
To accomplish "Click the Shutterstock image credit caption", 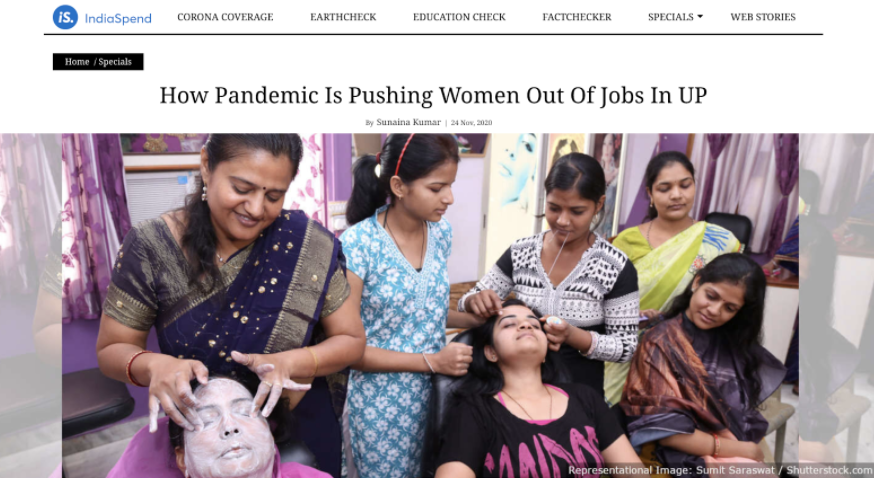I will tap(720, 470).
